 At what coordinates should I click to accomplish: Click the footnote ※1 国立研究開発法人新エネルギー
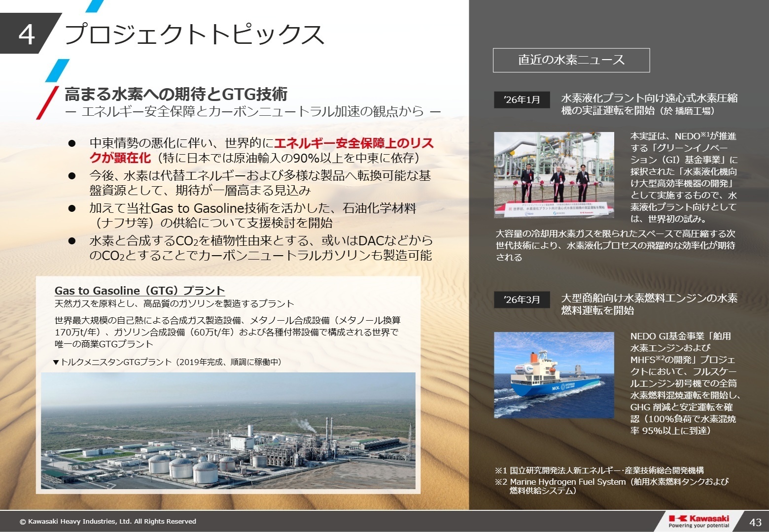click(599, 470)
